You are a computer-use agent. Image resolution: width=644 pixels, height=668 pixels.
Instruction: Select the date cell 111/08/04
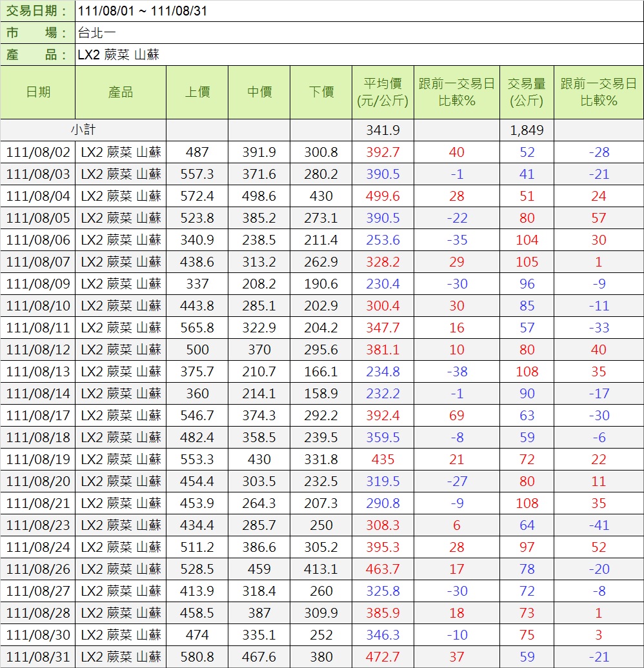click(38, 196)
